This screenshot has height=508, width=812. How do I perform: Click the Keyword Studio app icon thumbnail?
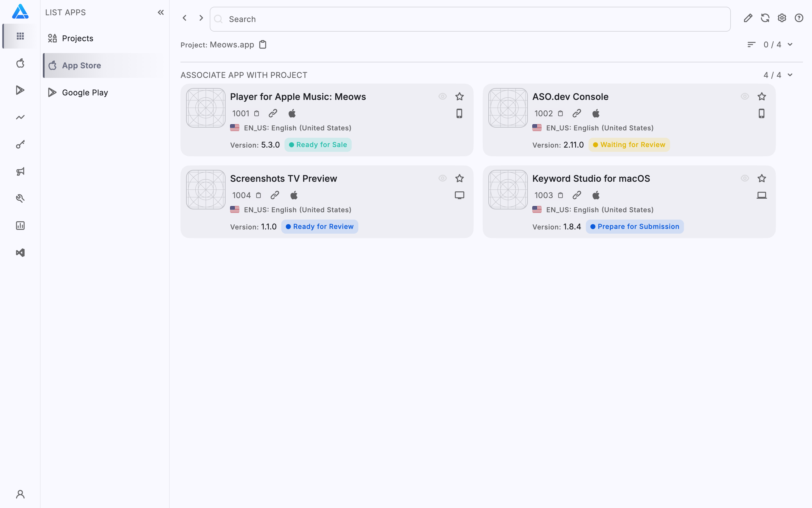pos(508,189)
